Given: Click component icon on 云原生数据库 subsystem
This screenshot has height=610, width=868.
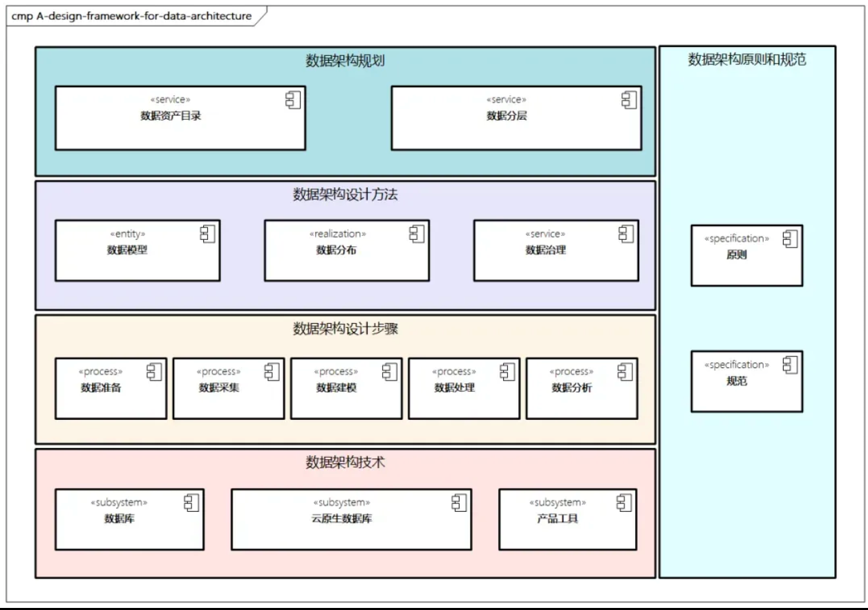Looking at the screenshot, I should [459, 503].
